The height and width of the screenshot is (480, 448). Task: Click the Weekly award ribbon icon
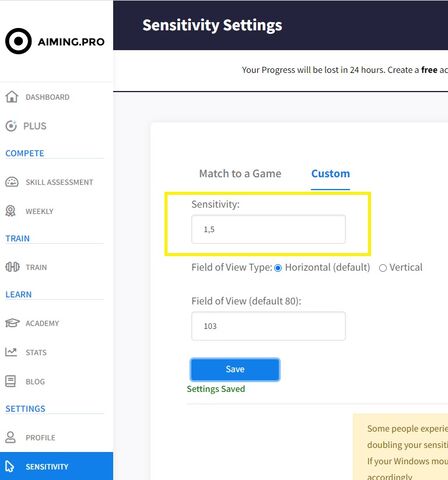click(x=11, y=211)
